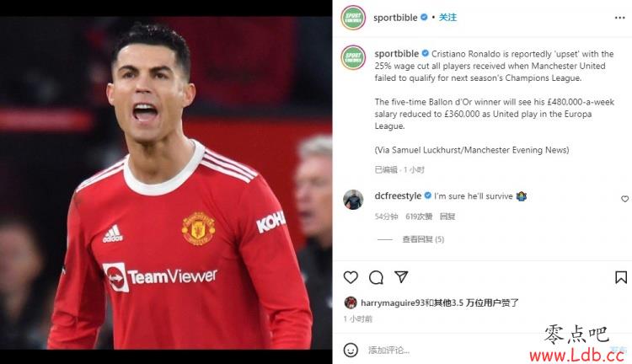
Task: Click the sportbible avatar beside the caption
Action: point(353,57)
